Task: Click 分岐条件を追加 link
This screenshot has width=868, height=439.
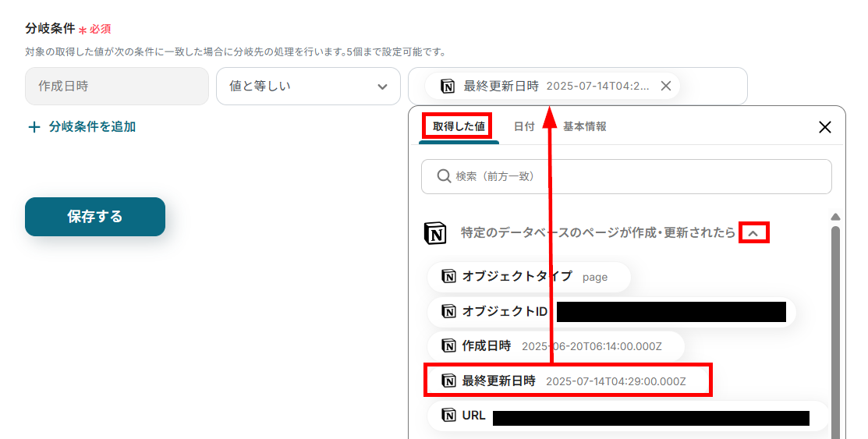Action: click(x=93, y=127)
